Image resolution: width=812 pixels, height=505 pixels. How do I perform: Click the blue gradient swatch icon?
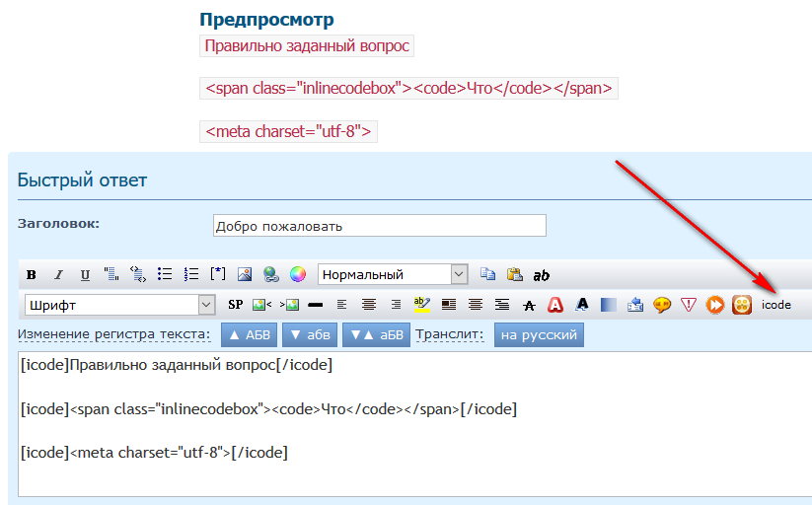tap(609, 305)
